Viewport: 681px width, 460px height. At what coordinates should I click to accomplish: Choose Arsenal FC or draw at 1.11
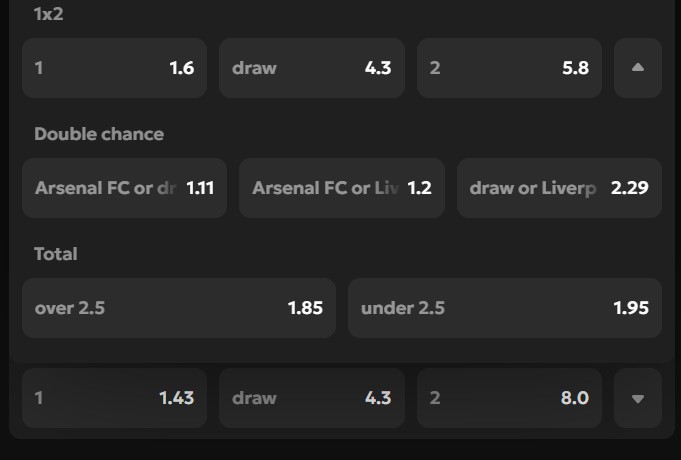click(x=124, y=188)
